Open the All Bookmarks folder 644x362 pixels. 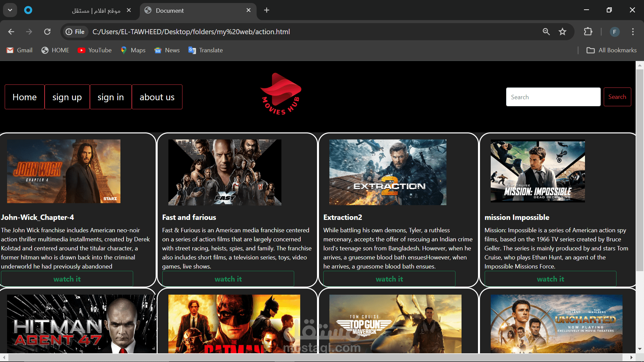click(x=611, y=50)
